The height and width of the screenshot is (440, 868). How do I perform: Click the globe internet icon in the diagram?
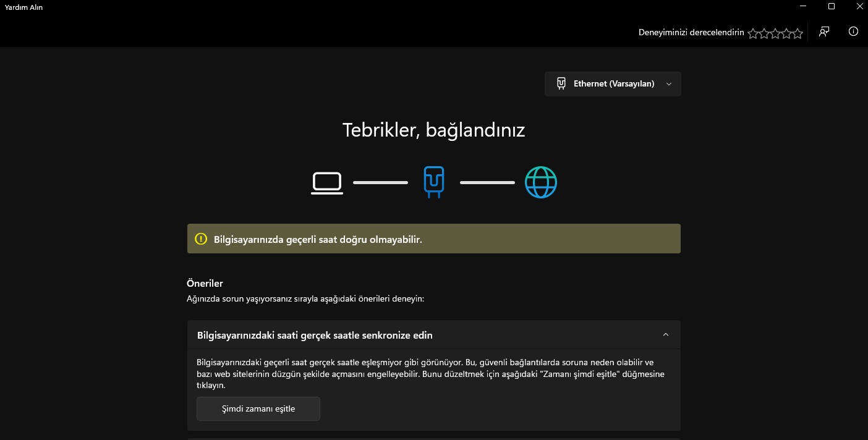pyautogui.click(x=541, y=182)
